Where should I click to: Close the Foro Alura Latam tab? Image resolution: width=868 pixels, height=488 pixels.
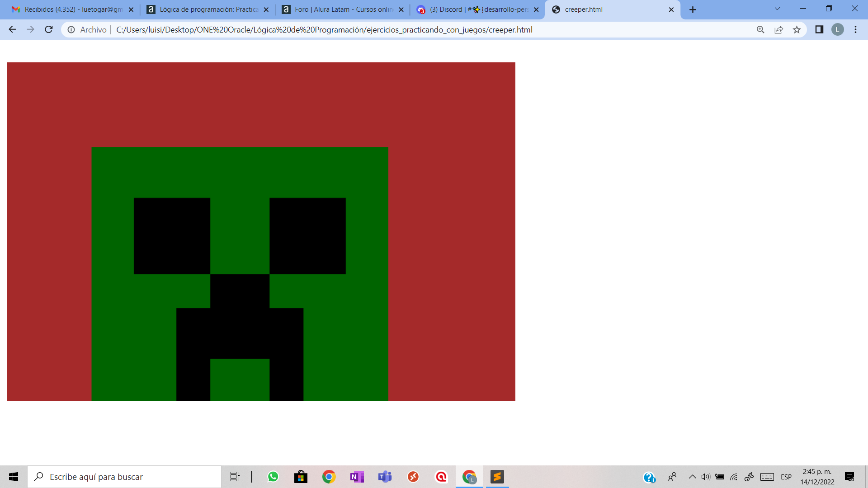click(401, 9)
